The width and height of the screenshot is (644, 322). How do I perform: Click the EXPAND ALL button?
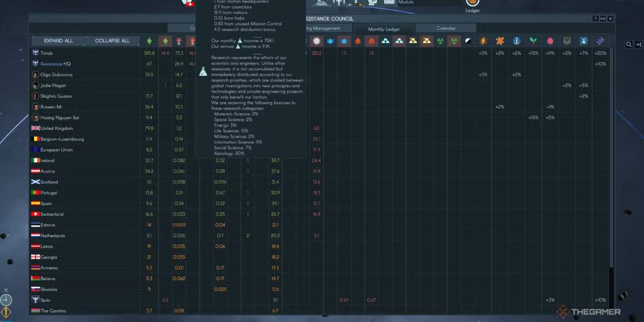pyautogui.click(x=59, y=41)
